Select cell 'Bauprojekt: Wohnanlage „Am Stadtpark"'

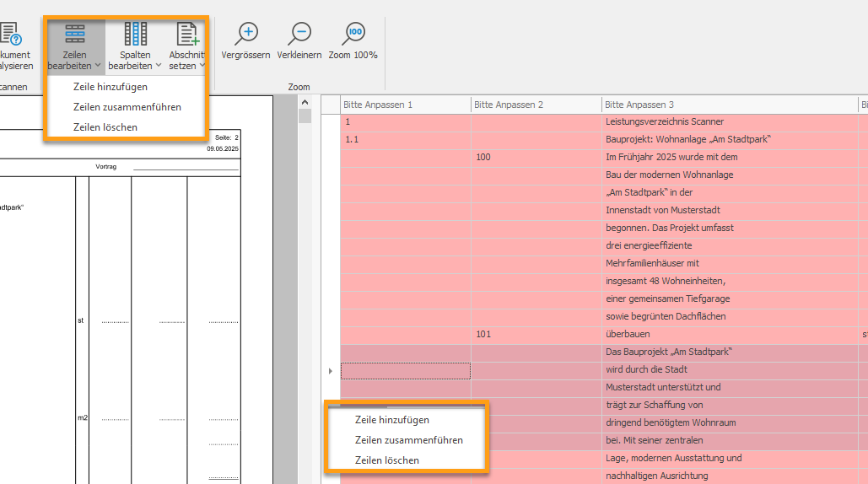[730, 139]
